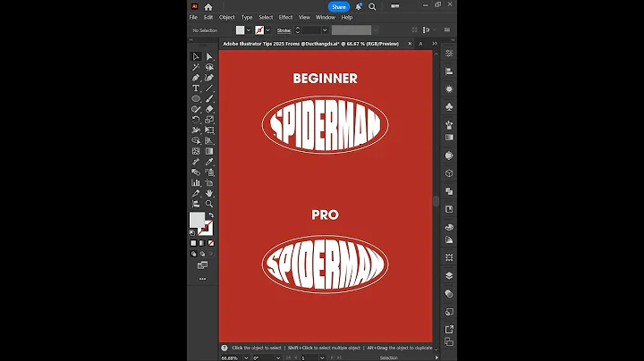Open the fill color dropdown arrow
644x361 pixels.
coord(249,30)
